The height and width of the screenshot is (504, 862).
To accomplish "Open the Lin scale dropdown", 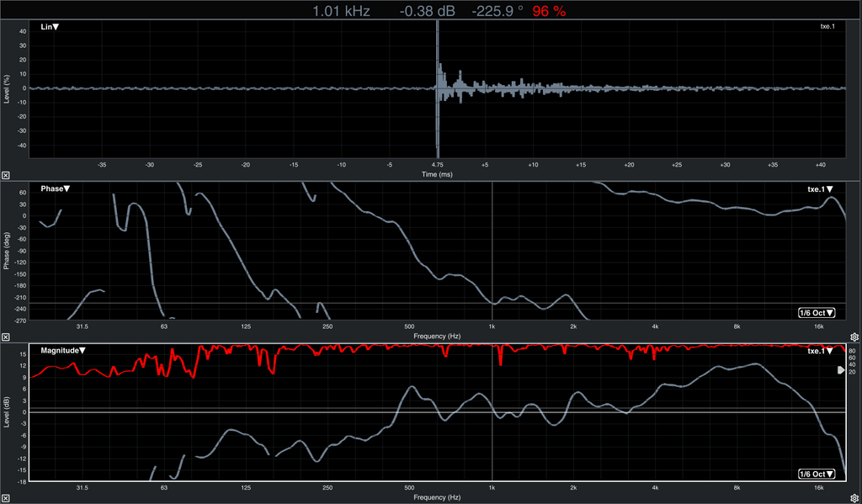I will pyautogui.click(x=50, y=27).
